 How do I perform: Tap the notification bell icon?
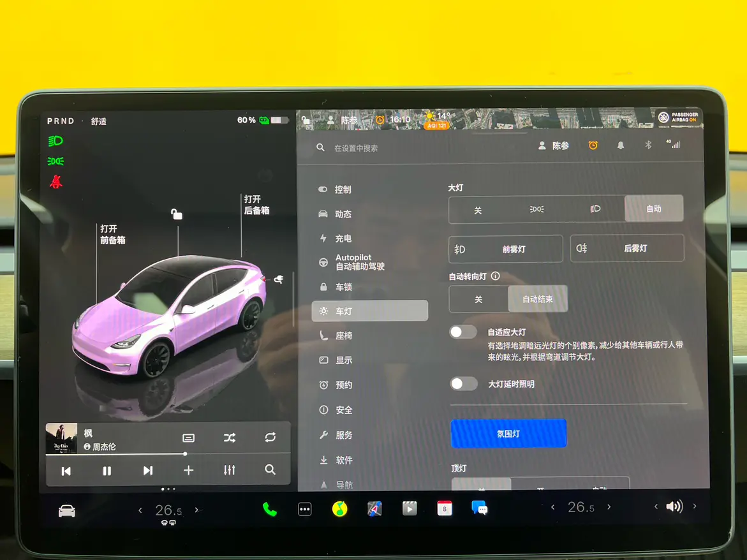coord(620,145)
